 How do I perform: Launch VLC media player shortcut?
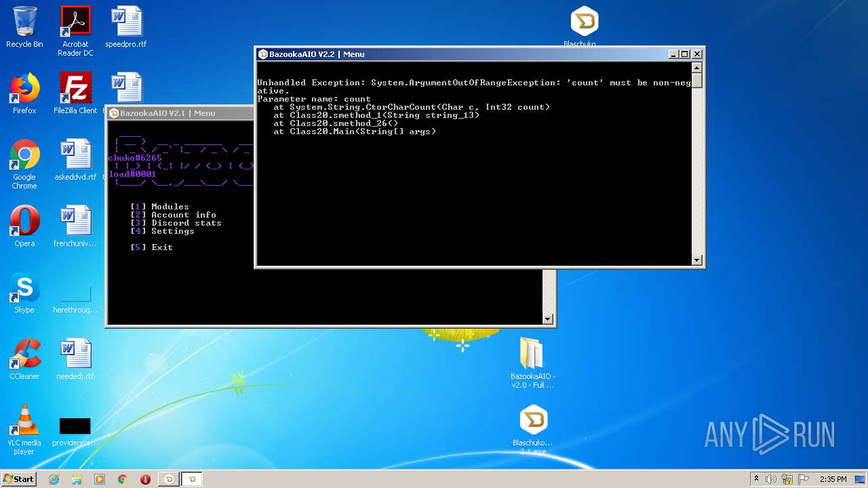click(x=24, y=430)
